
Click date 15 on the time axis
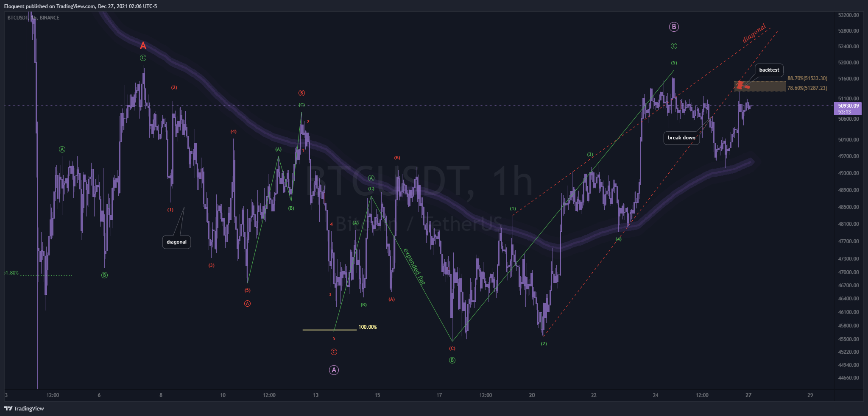point(377,395)
